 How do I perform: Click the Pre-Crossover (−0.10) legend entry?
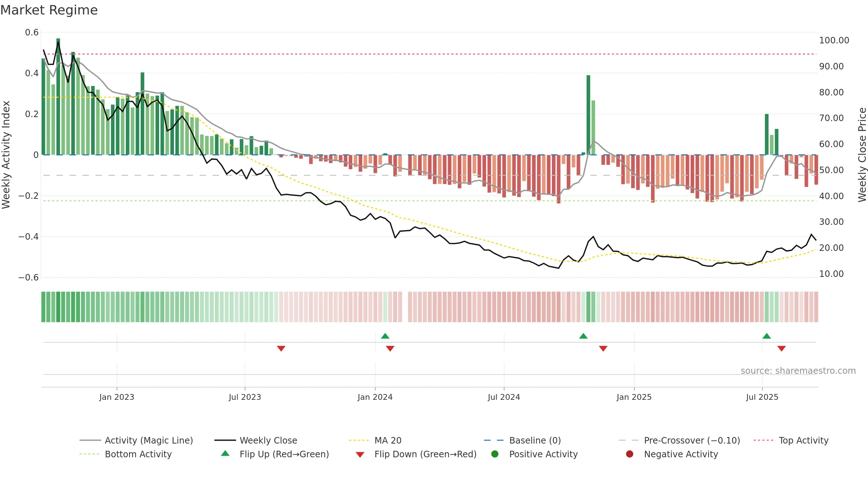click(x=679, y=440)
